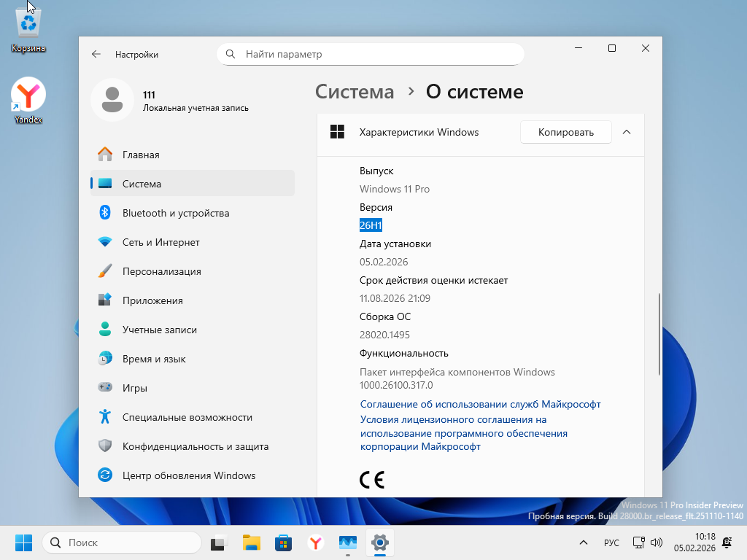Viewport: 747px width, 560px height.
Task: Collapse the Windows specifications section
Action: click(x=626, y=132)
